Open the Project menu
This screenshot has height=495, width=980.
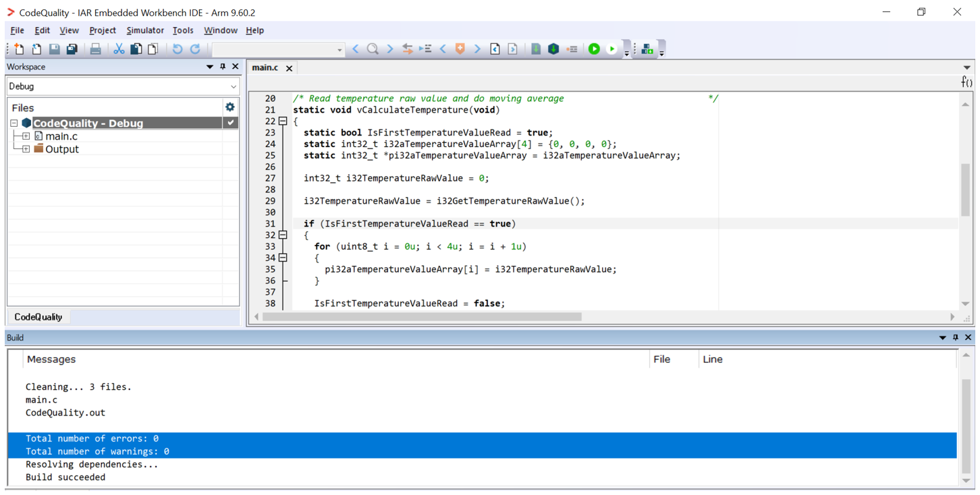[102, 30]
